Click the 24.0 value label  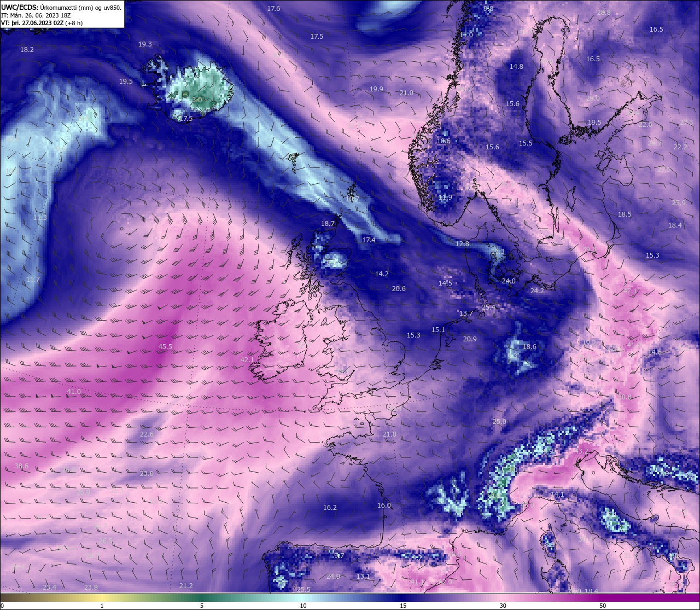[x=509, y=281]
